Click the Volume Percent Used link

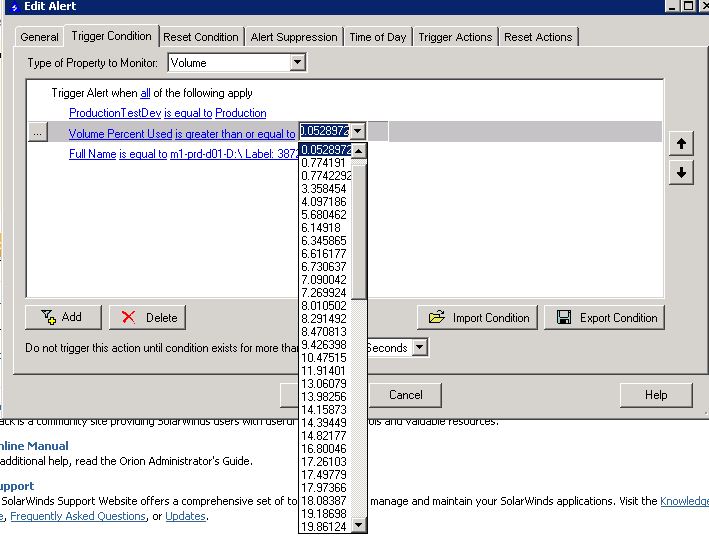pyautogui.click(x=120, y=134)
